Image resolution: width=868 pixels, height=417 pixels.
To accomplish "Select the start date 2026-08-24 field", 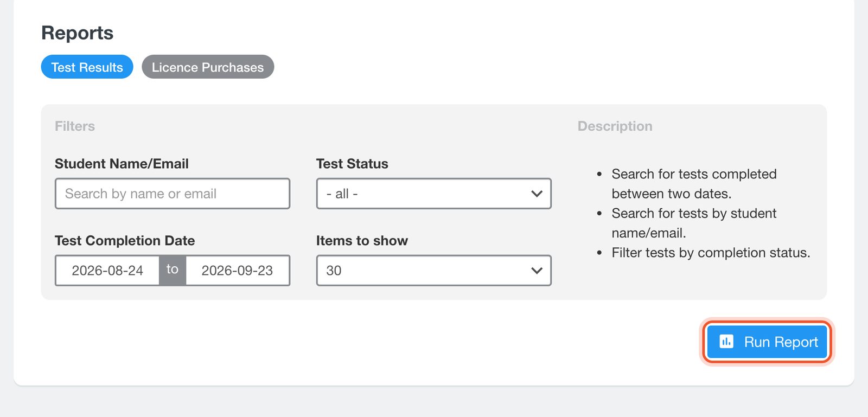I will (x=107, y=271).
